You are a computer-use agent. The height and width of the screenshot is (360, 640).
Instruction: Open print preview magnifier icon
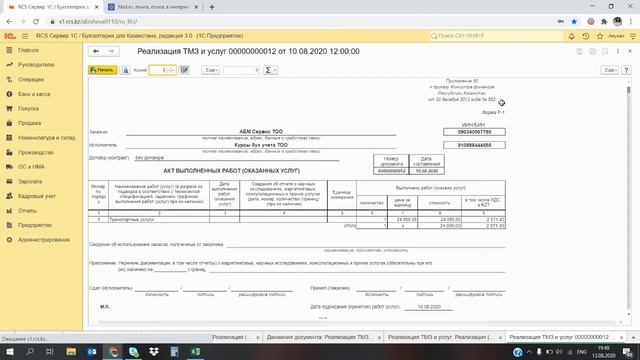[125, 70]
